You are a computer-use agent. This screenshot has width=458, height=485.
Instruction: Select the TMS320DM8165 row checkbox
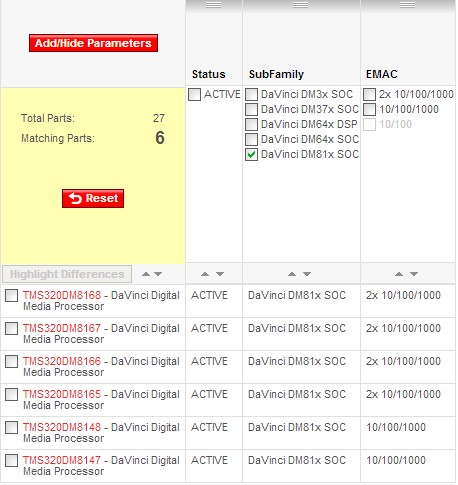(11, 394)
